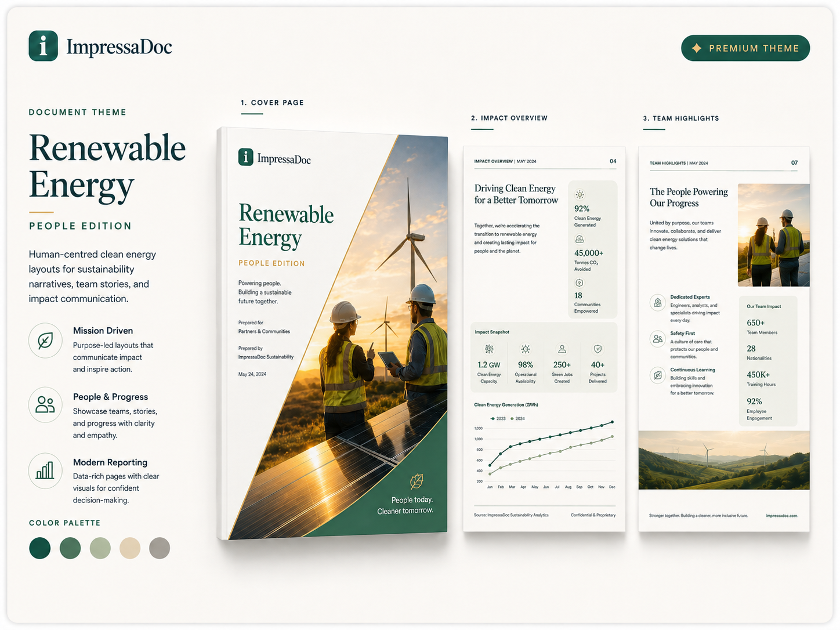Open the Team Highlights section label
This screenshot has height=630, width=840.
tap(681, 118)
